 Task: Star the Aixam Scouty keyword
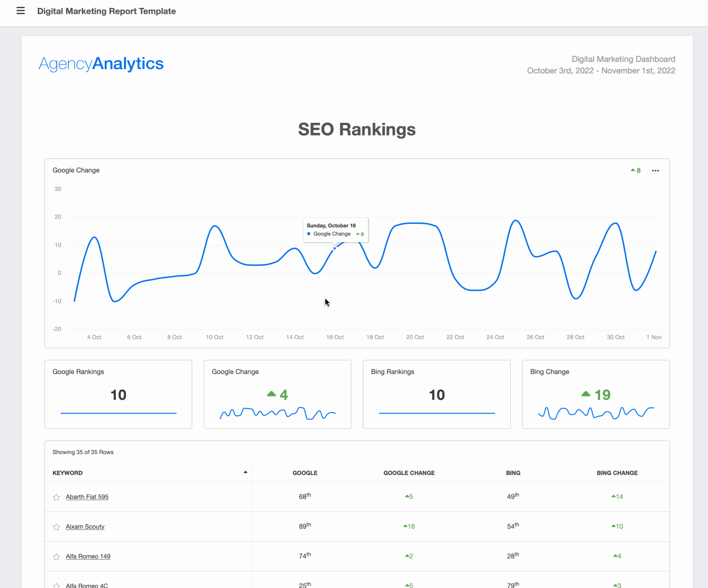56,527
